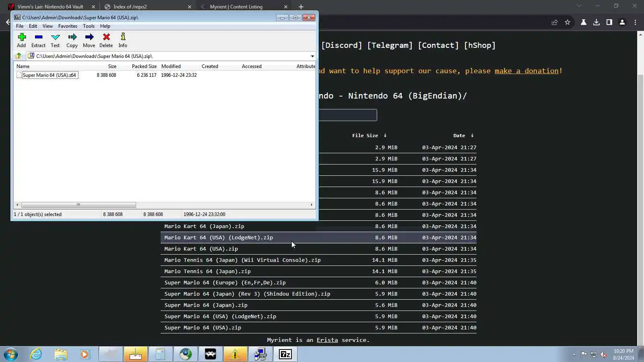
Task: Open the Info tool in 7-Zip
Action: coord(123,40)
